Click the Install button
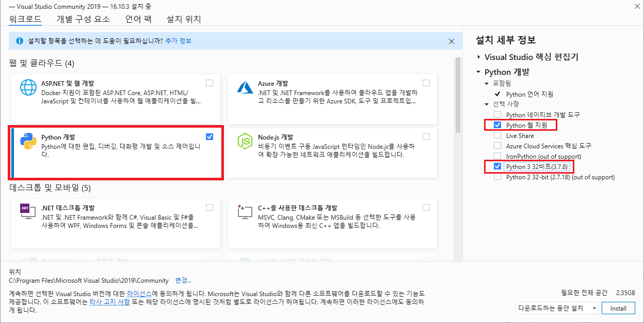 (618, 308)
